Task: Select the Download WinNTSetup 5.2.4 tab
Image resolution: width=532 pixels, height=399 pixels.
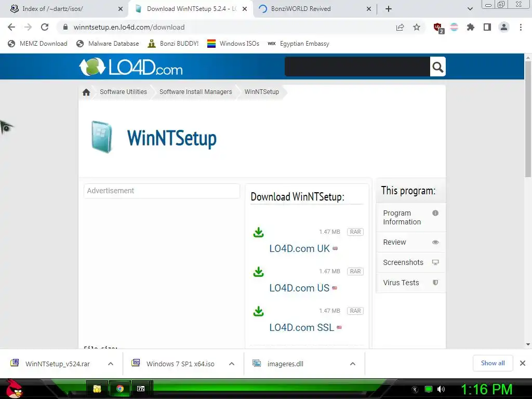Action: (x=192, y=9)
